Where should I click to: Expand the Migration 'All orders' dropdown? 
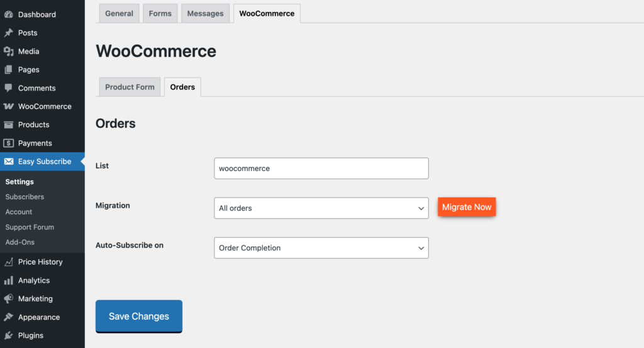[321, 208]
